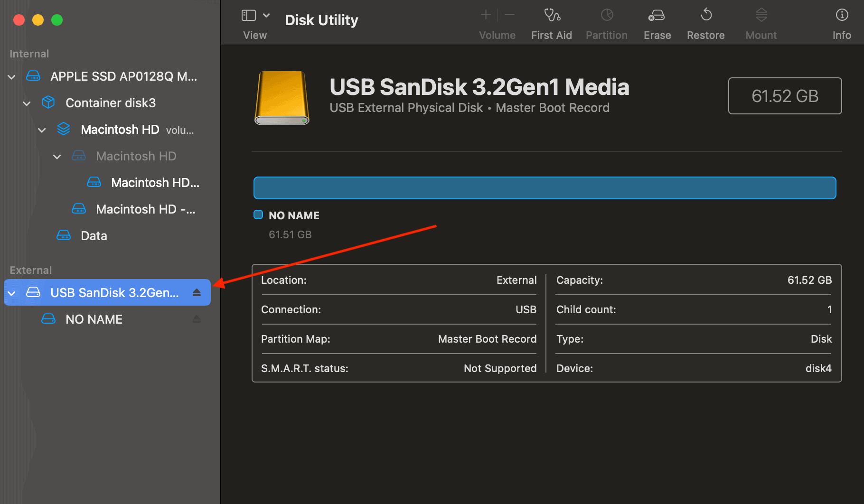Click the Mount toolbar icon
864x504 pixels.
click(761, 16)
